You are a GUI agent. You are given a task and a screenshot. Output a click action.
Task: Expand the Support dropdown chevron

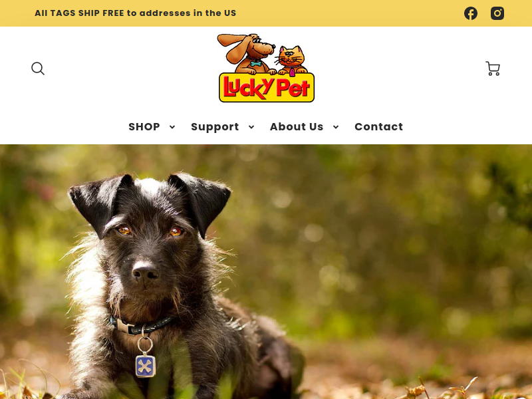pos(251,127)
